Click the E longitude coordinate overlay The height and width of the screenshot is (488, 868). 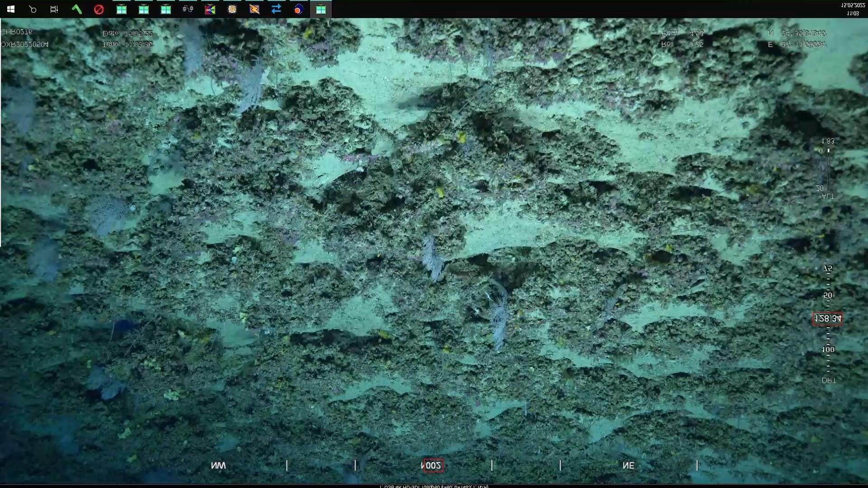pyautogui.click(x=797, y=44)
